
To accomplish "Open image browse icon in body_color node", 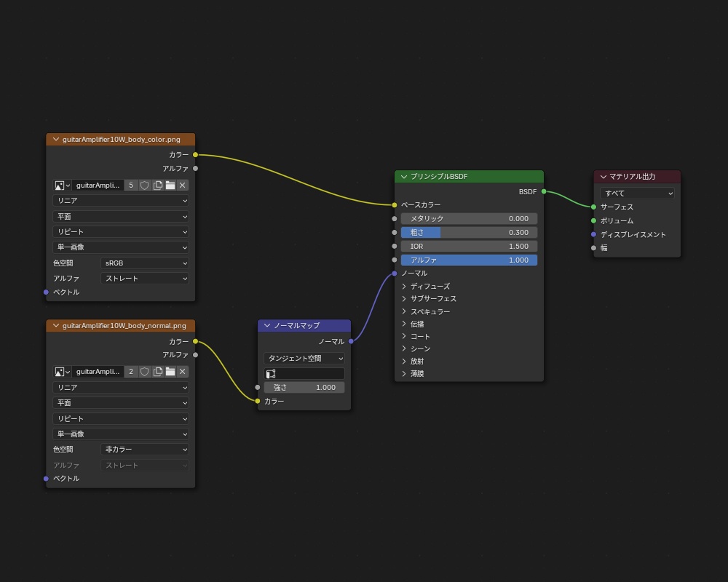I will click(x=62, y=186).
